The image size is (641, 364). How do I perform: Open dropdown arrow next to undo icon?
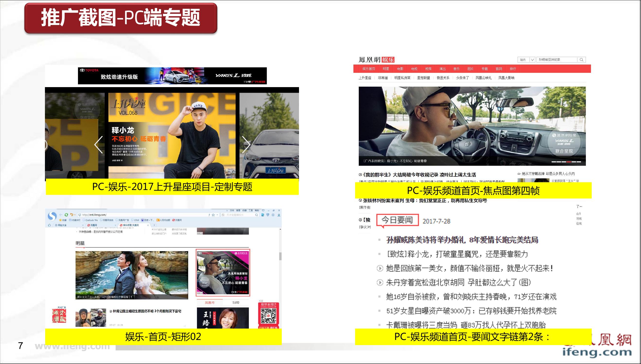click(75, 215)
